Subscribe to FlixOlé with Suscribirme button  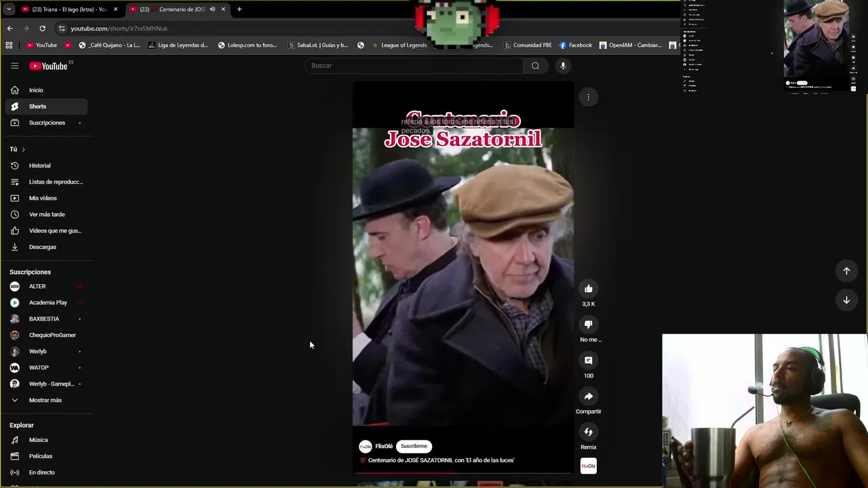pos(414,446)
